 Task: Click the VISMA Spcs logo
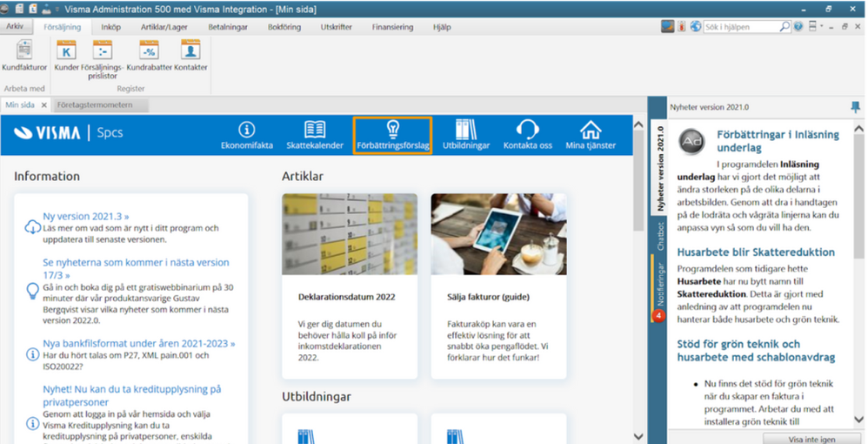coord(69,133)
